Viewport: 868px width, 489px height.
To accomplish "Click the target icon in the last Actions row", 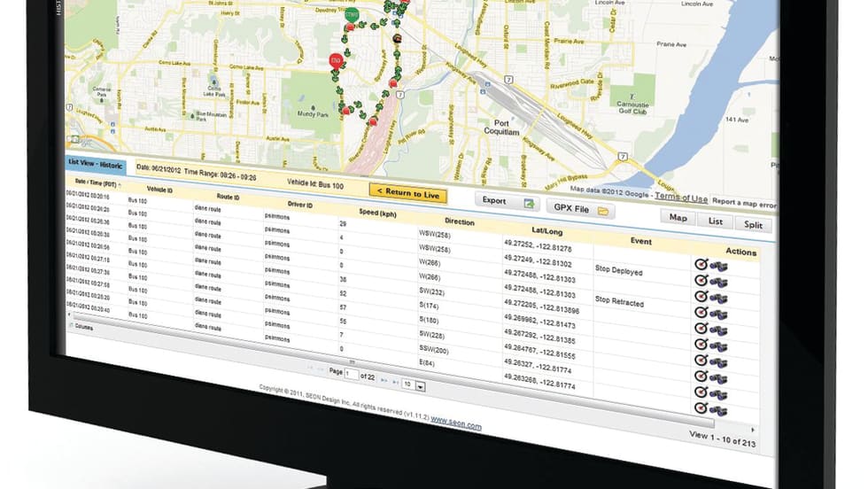I will (701, 407).
